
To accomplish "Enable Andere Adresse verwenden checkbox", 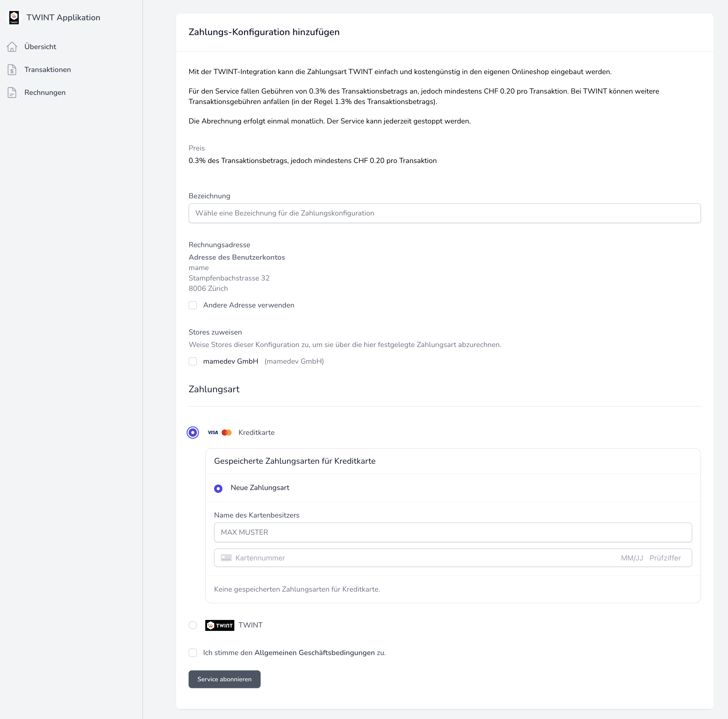I will [x=193, y=305].
